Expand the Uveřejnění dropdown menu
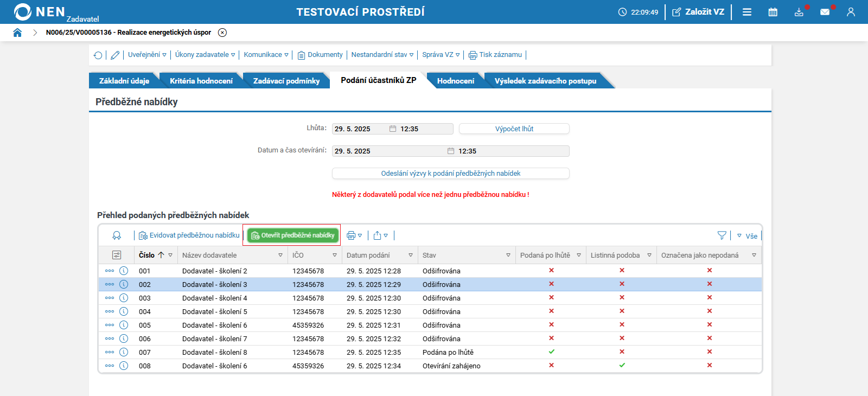This screenshot has width=868, height=396. pos(147,55)
